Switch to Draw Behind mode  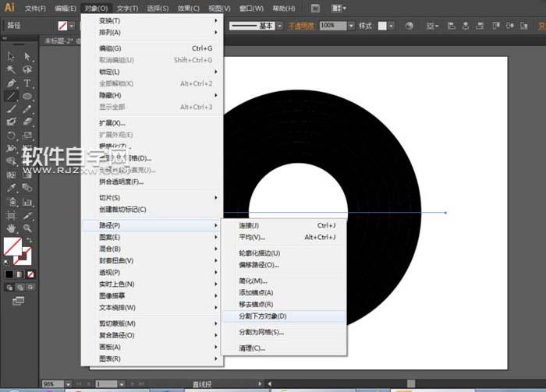point(20,288)
